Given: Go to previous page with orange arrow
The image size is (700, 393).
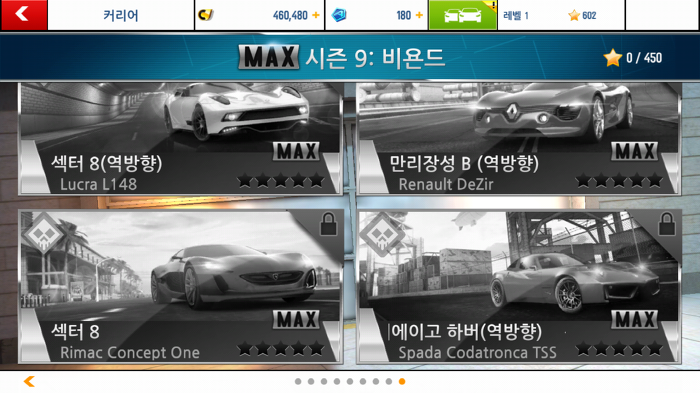Looking at the screenshot, I should tap(29, 381).
